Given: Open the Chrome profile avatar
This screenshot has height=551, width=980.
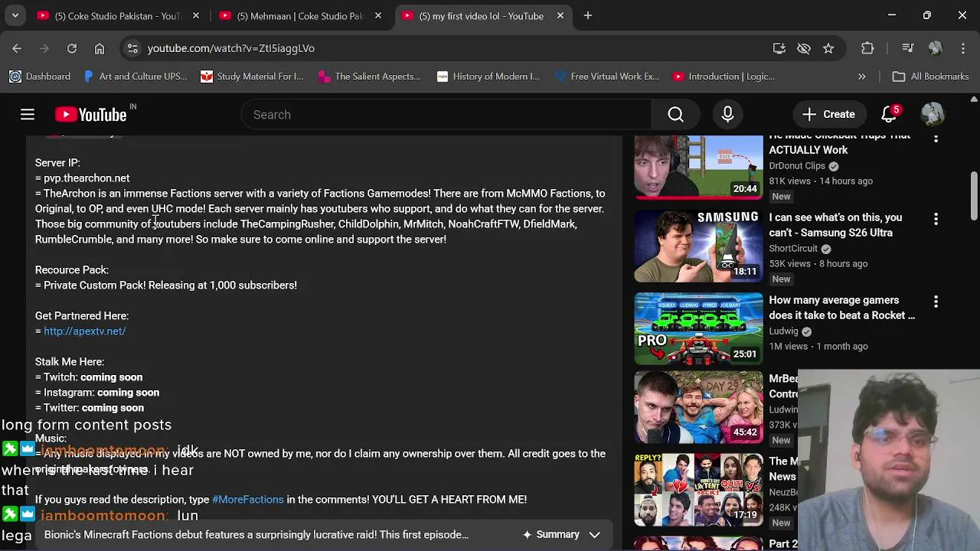Looking at the screenshot, I should [935, 48].
